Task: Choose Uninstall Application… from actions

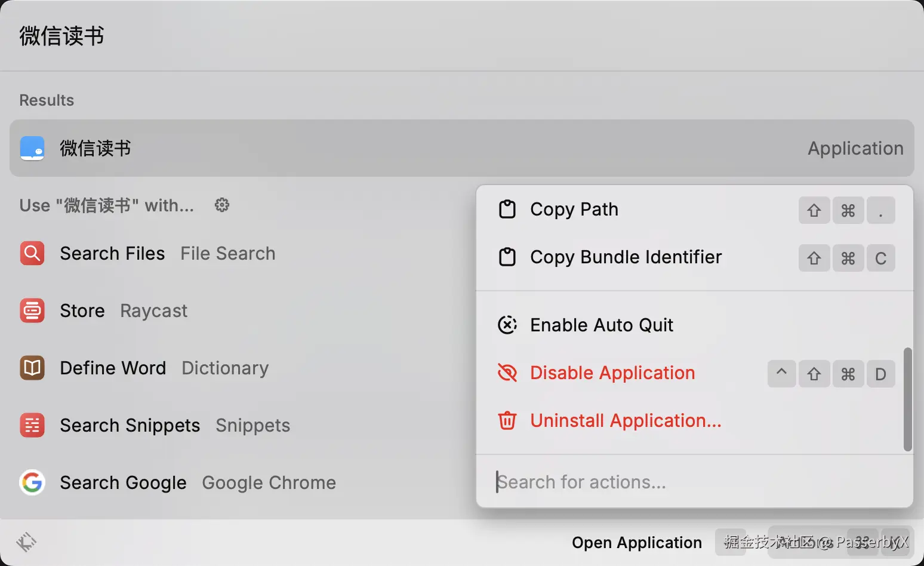Action: tap(626, 420)
